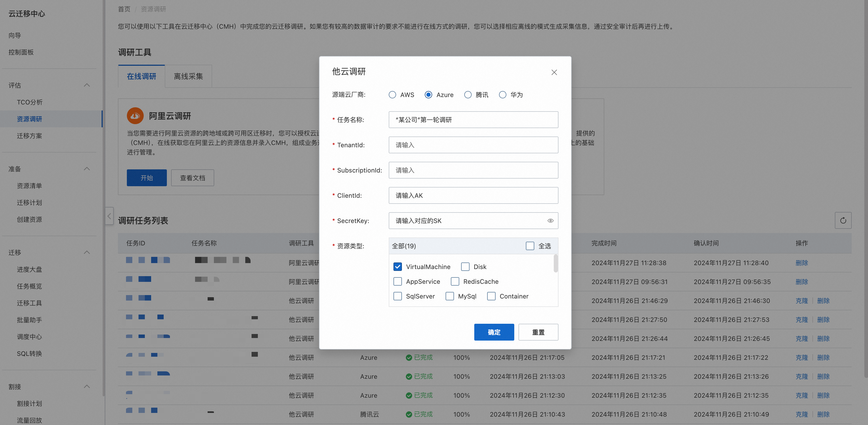The height and width of the screenshot is (425, 868).
Task: Open SQL转换 in the sidebar
Action: click(x=30, y=353)
